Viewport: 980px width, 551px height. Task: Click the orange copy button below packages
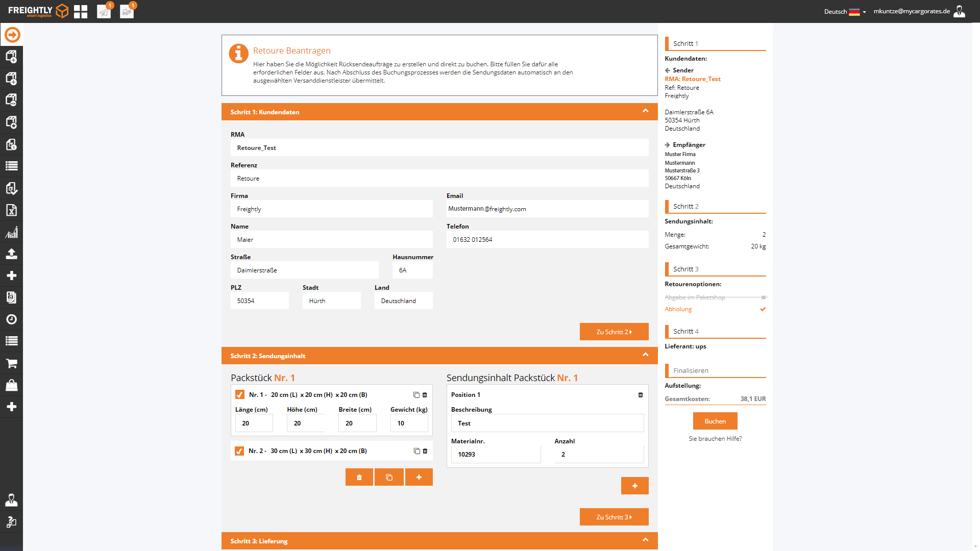pyautogui.click(x=389, y=477)
